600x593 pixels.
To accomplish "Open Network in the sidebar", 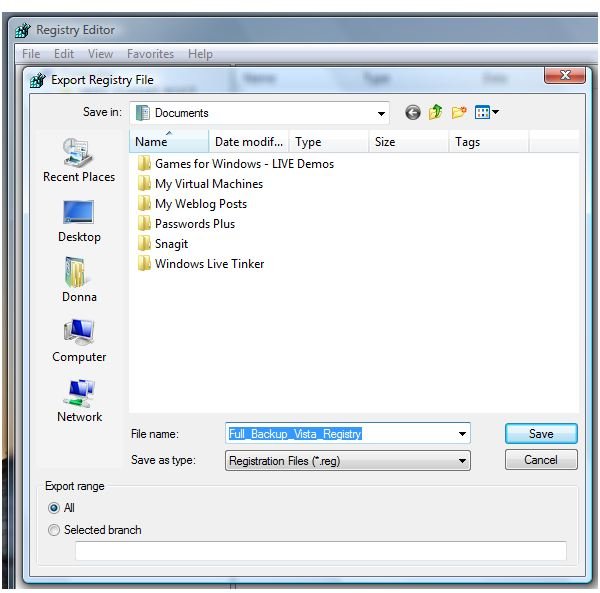I will point(80,401).
